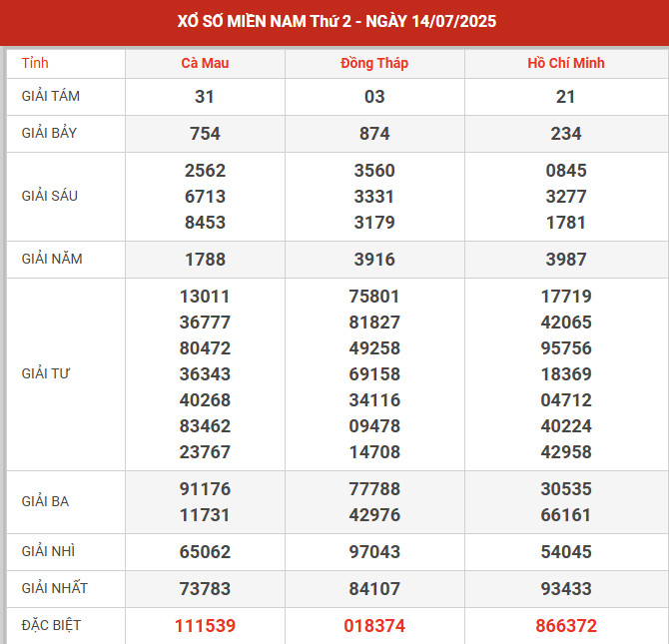Image resolution: width=669 pixels, height=644 pixels.
Task: Pick Hồ Chí Minh number 18369
Action: tap(566, 374)
